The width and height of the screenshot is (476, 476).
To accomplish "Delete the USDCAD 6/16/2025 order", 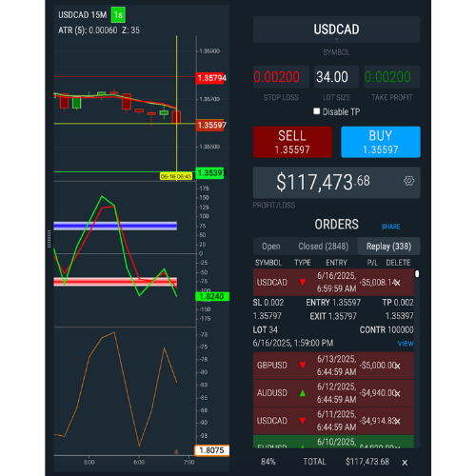I will point(397,283).
